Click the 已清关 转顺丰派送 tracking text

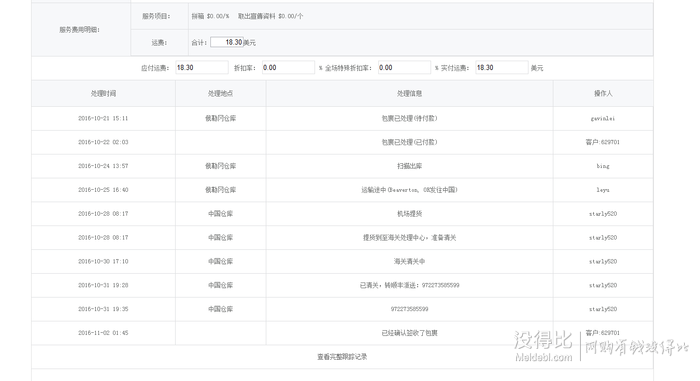point(409,285)
